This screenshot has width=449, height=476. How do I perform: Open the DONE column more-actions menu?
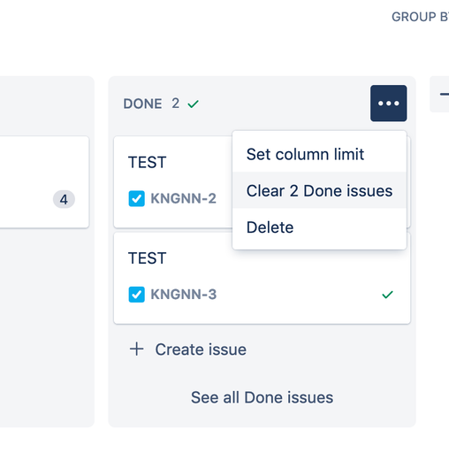click(x=388, y=104)
